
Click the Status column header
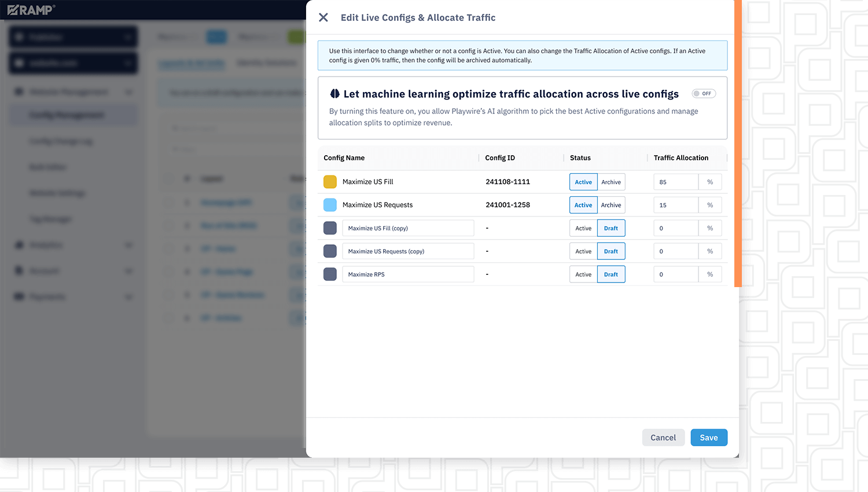[x=580, y=158]
